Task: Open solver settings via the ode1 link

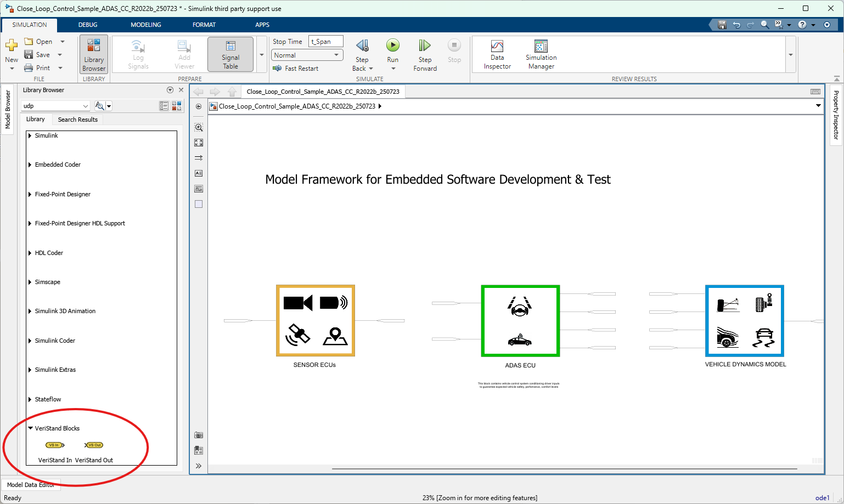Action: pos(822,497)
